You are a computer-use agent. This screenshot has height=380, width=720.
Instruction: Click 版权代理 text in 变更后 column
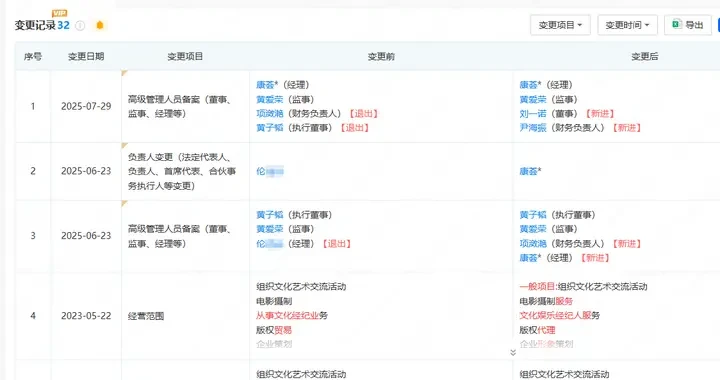click(537, 330)
